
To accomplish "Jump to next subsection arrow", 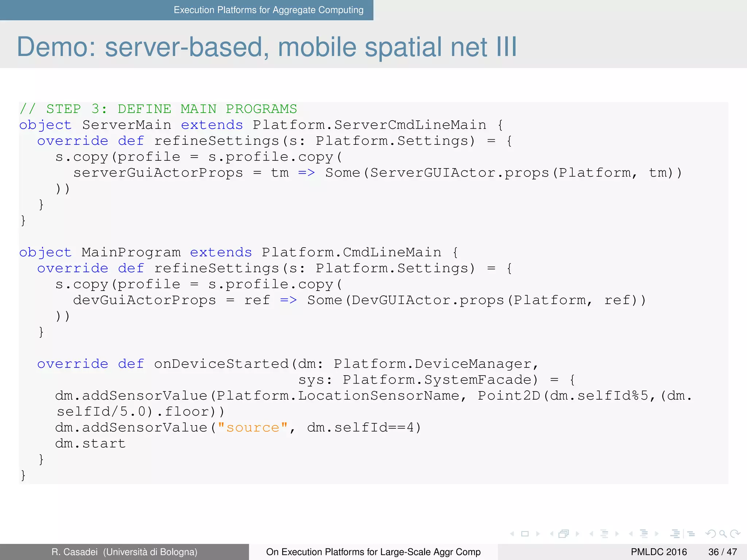I will tap(617, 534).
